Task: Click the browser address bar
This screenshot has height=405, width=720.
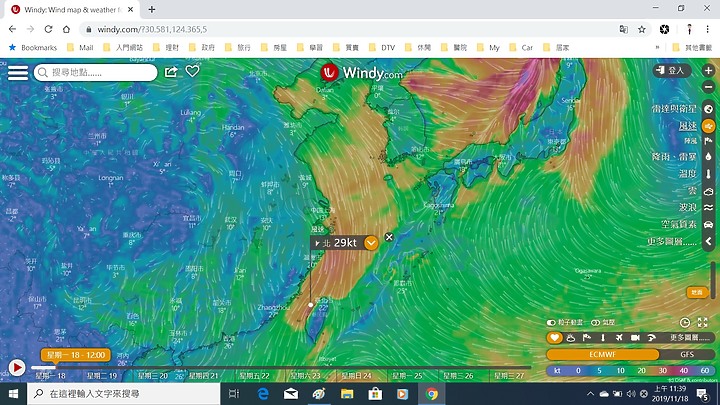Action: 349,29
